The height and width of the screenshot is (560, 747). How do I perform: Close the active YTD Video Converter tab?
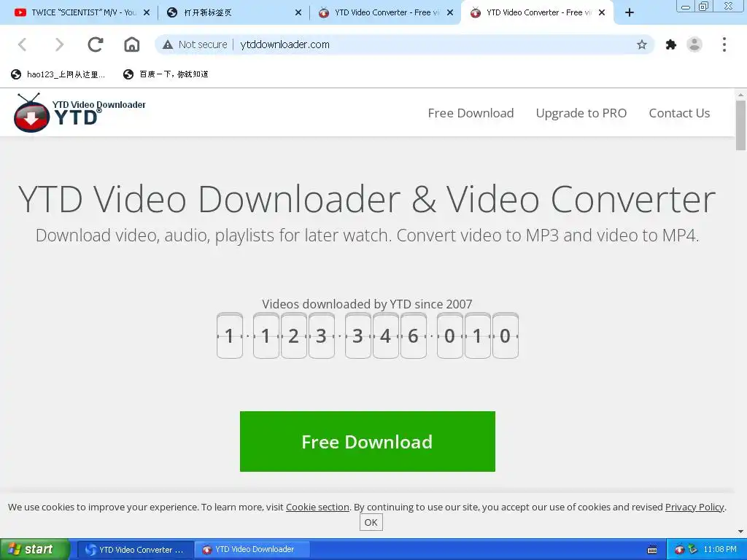click(602, 13)
